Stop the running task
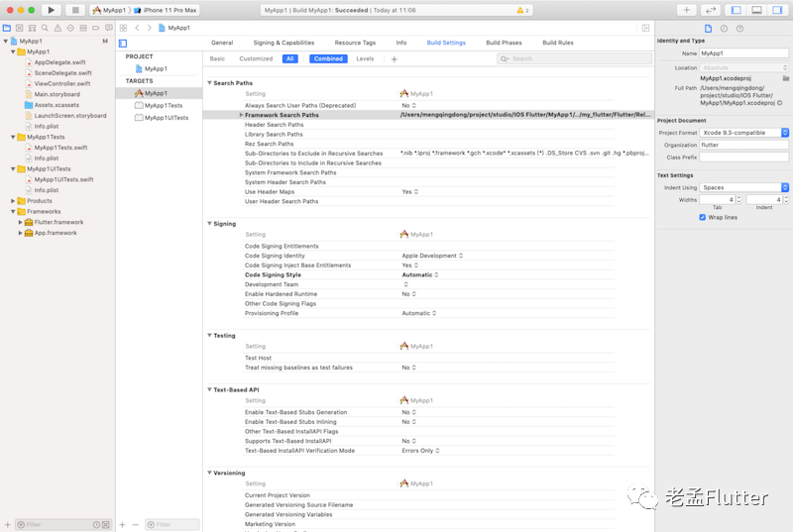 (x=75, y=10)
